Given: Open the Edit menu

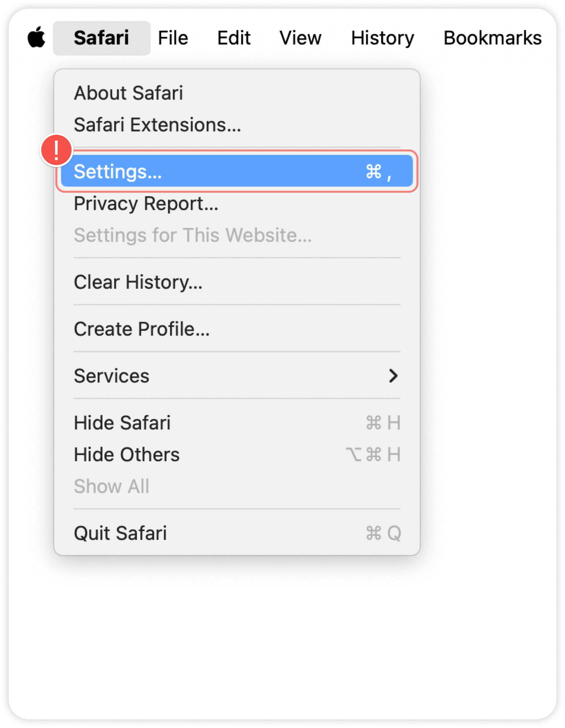Looking at the screenshot, I should (x=234, y=37).
